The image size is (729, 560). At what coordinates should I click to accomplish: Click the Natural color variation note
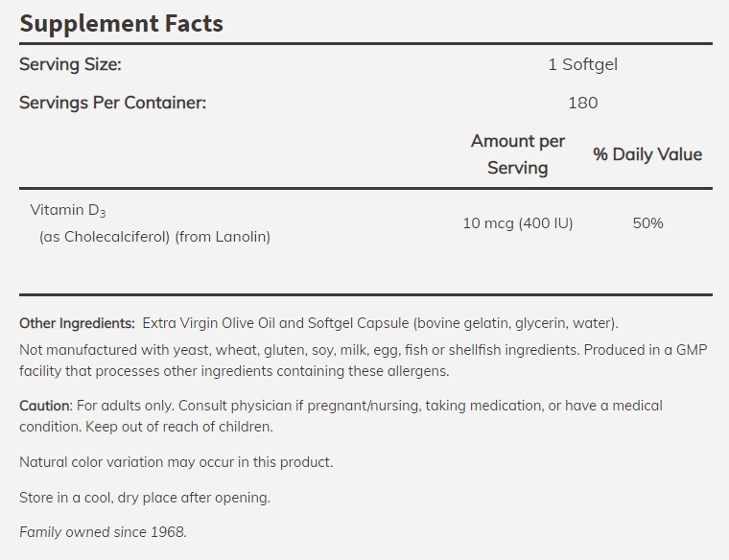click(176, 462)
